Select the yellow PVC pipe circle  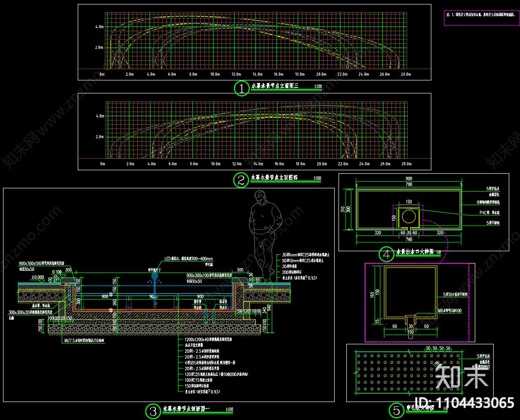pos(408,215)
